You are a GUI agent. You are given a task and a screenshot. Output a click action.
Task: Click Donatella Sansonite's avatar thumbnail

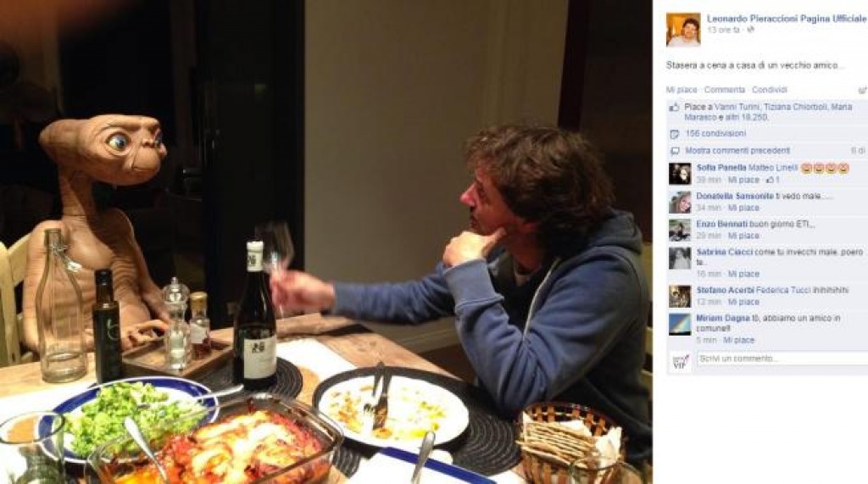tap(680, 202)
